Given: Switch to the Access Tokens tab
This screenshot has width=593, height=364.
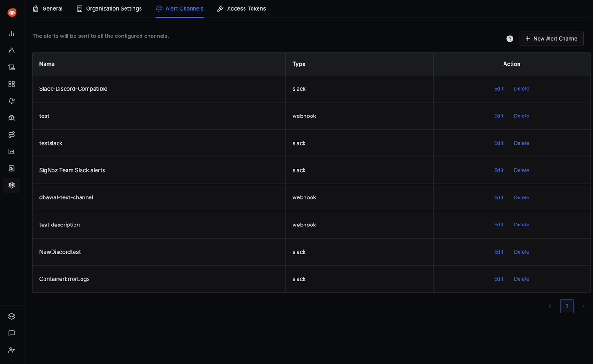Looking at the screenshot, I should click(x=242, y=8).
